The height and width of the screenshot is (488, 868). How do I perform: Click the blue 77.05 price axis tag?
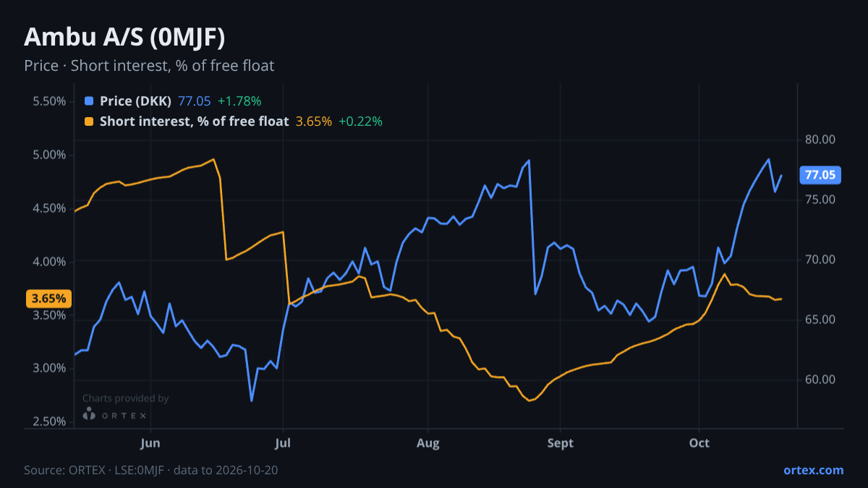[x=820, y=175]
